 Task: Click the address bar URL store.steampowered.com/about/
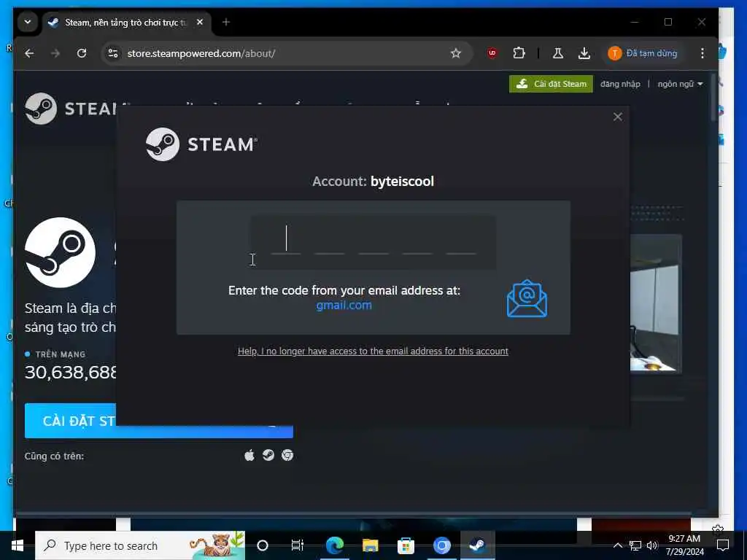201,53
